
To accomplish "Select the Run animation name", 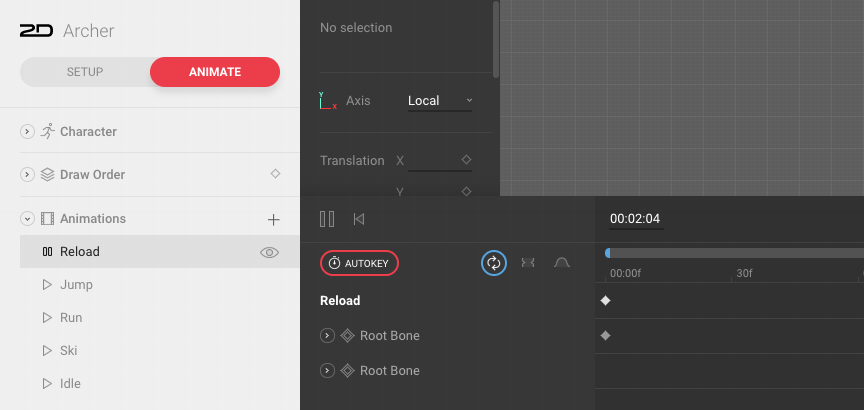I will (x=71, y=318).
